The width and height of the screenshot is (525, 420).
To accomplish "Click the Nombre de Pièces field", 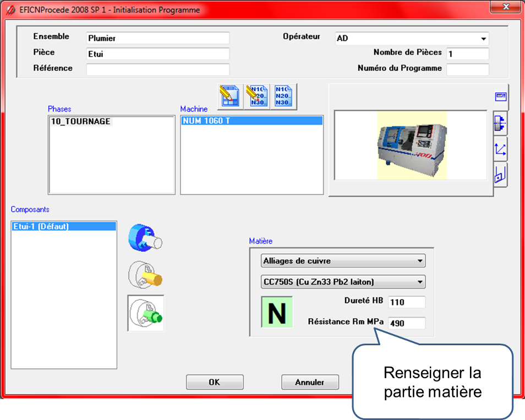I will [x=468, y=54].
